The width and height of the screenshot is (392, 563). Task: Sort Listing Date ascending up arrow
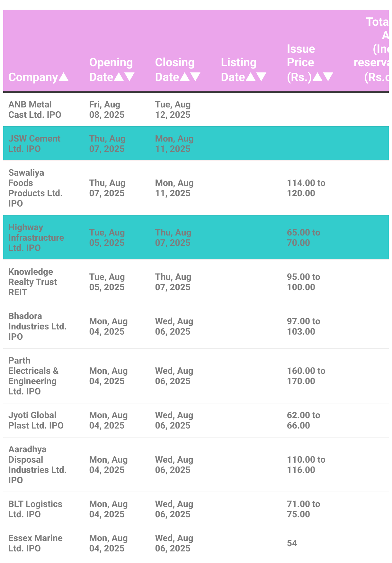pyautogui.click(x=251, y=77)
